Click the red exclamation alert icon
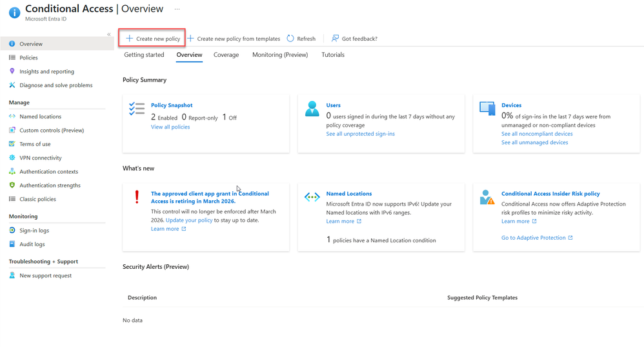Viewport: 644px width, 347px height. coord(137,197)
